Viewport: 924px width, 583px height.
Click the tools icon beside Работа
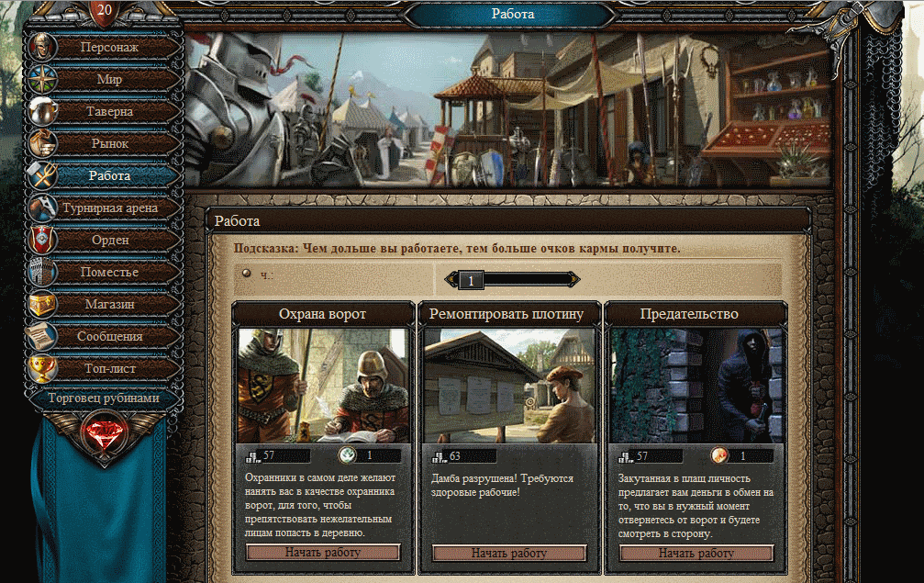tap(43, 175)
